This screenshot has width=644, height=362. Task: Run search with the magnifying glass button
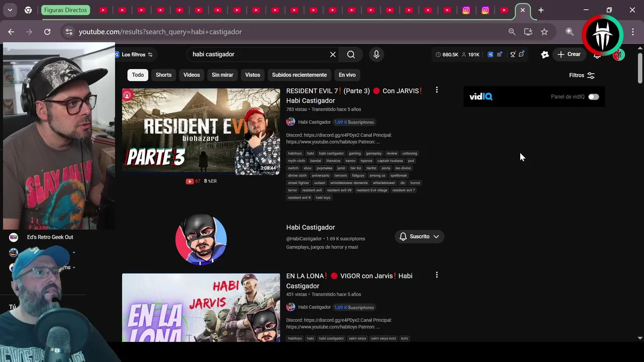(x=351, y=54)
